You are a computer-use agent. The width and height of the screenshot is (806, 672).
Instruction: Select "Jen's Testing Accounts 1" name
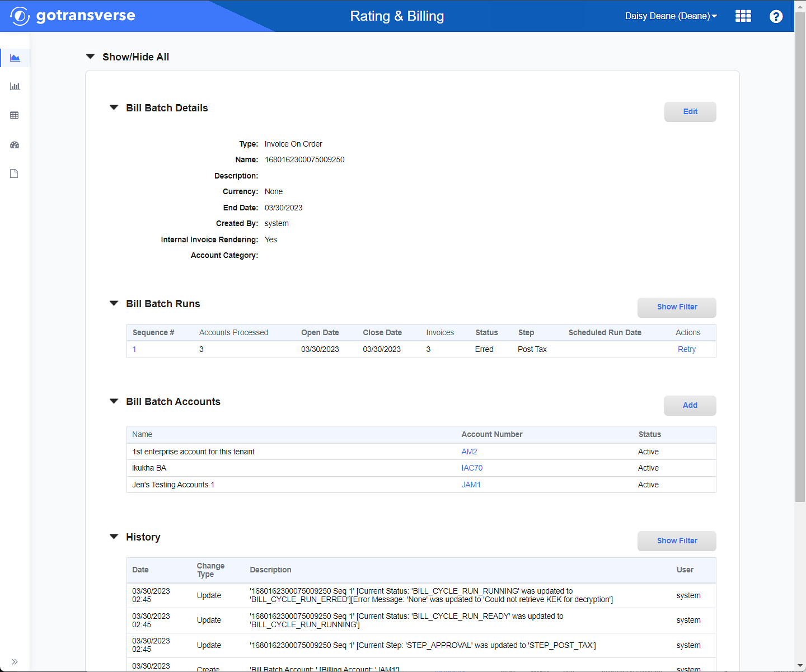pyautogui.click(x=173, y=485)
